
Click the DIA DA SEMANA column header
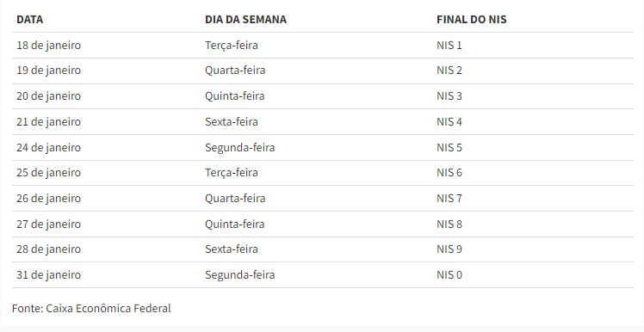[245, 19]
